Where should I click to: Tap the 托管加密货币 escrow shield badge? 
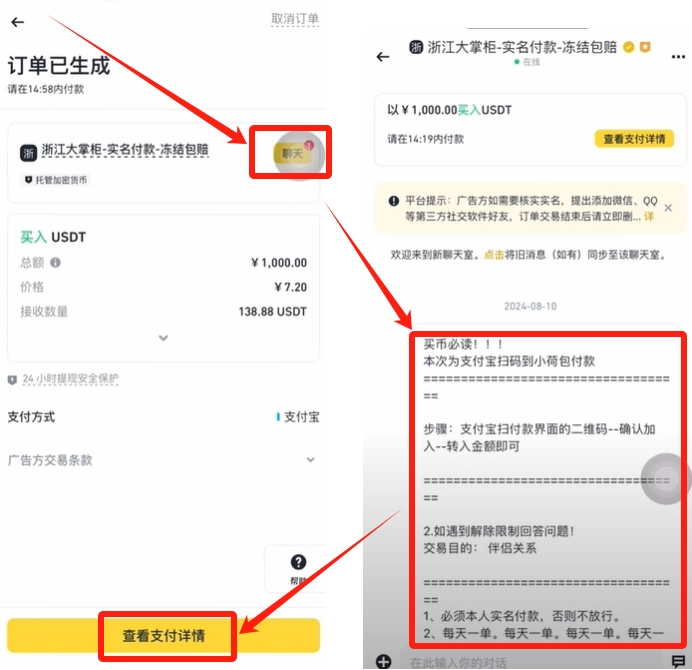click(x=56, y=180)
